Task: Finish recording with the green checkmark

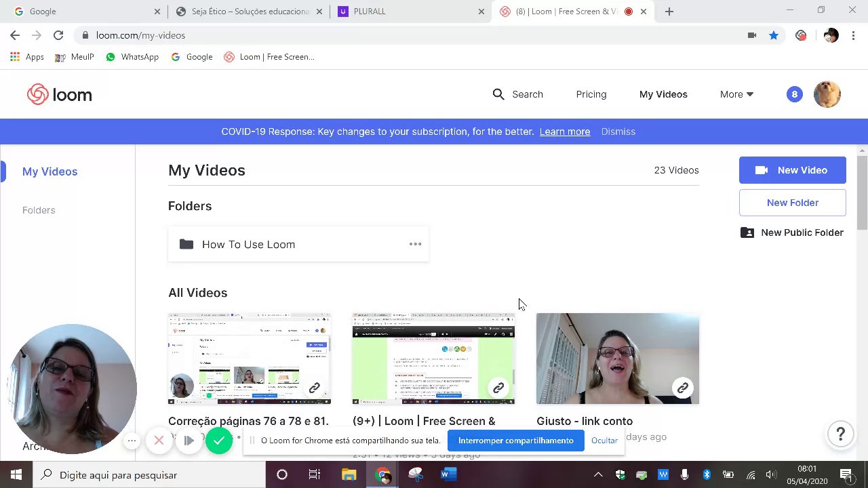Action: pos(218,441)
